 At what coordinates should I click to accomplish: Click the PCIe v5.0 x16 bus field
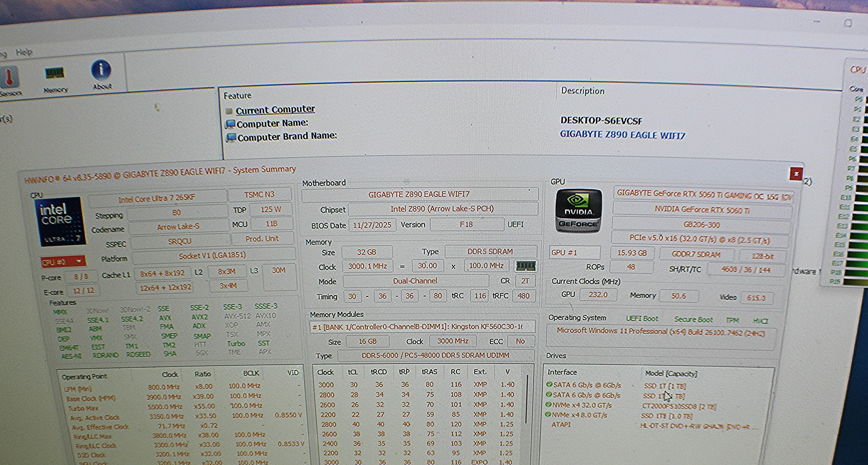[701, 239]
